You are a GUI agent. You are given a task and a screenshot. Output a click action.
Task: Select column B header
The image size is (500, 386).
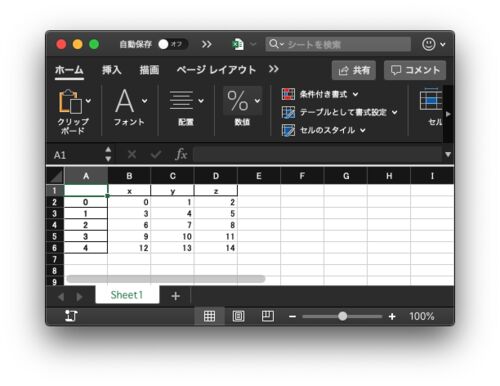(129, 176)
